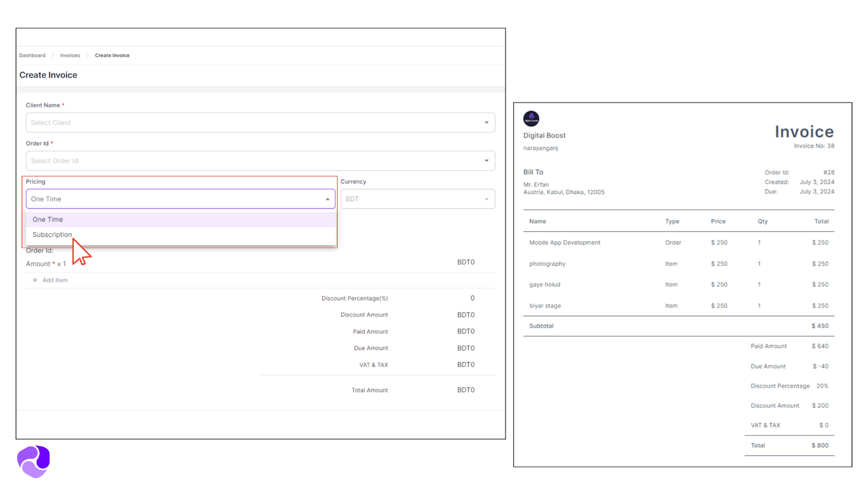Click the Paid Amount BDT0 field
This screenshot has height=495, width=868.
click(x=466, y=331)
